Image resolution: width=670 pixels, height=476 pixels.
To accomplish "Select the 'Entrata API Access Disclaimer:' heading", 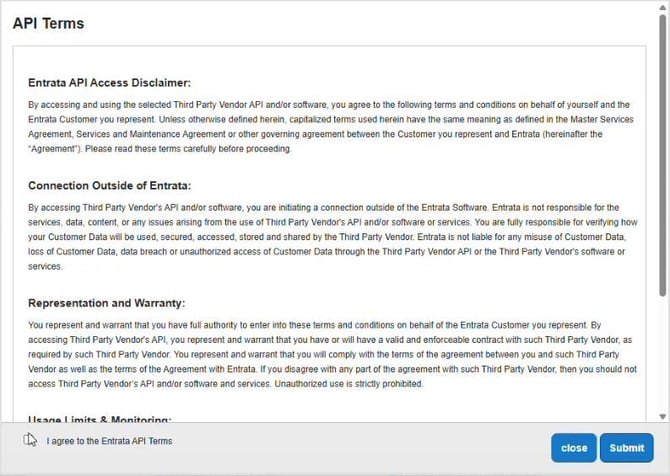I will tap(109, 83).
